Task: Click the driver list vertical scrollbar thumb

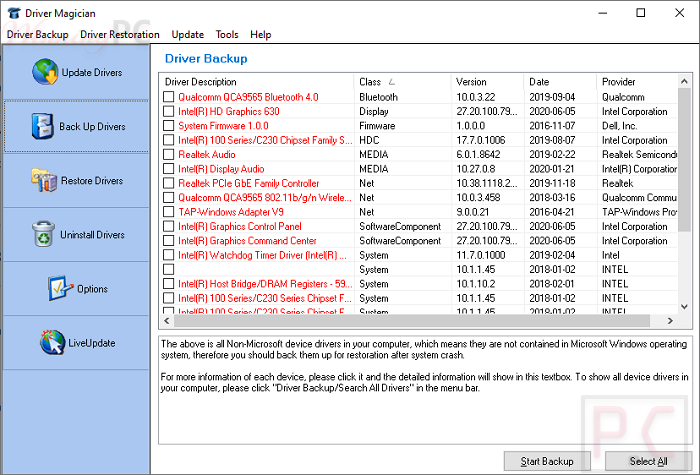Action: 684,160
